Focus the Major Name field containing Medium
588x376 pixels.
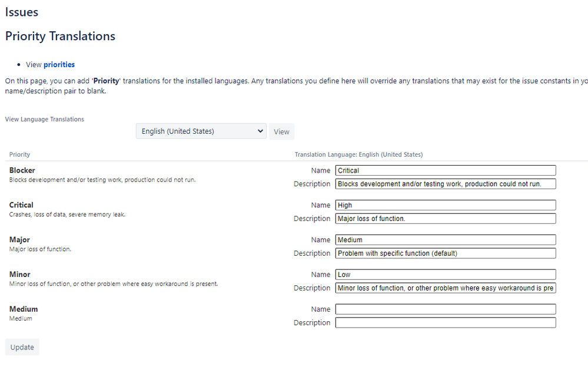446,240
